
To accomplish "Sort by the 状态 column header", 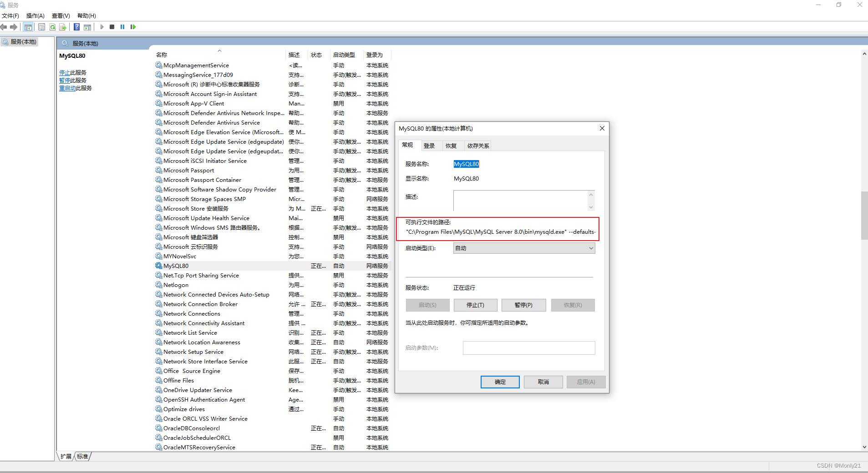I will click(x=319, y=55).
